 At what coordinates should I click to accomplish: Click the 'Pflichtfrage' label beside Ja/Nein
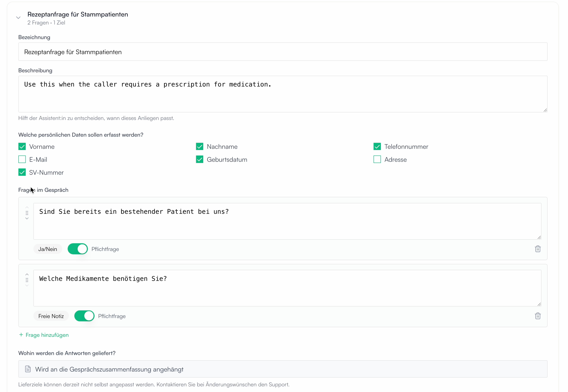(x=105, y=249)
